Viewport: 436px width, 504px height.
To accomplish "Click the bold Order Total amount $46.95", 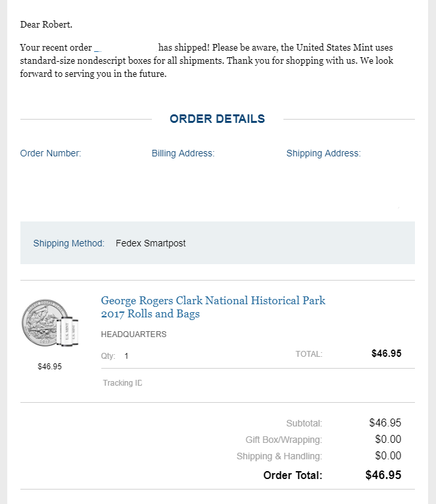I will (383, 475).
